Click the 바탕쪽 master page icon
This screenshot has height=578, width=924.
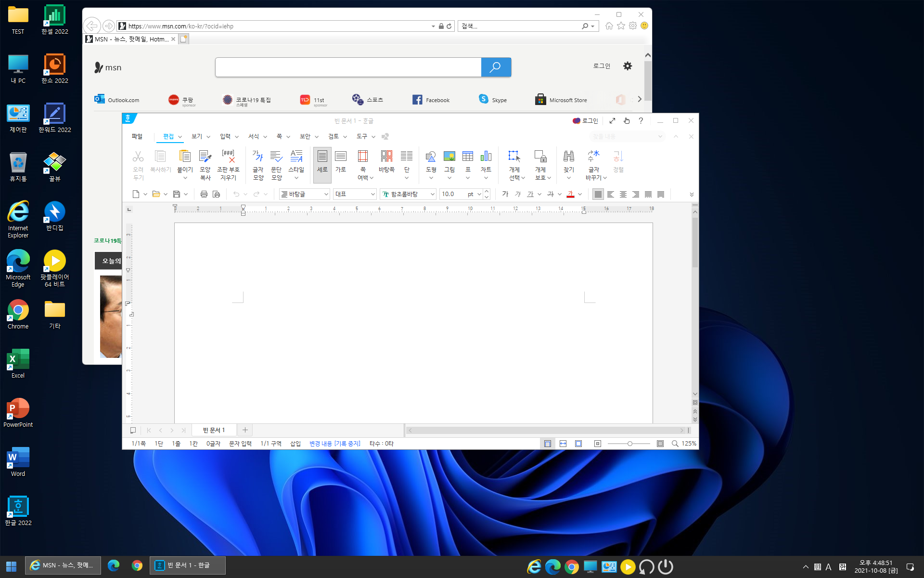[x=386, y=156]
